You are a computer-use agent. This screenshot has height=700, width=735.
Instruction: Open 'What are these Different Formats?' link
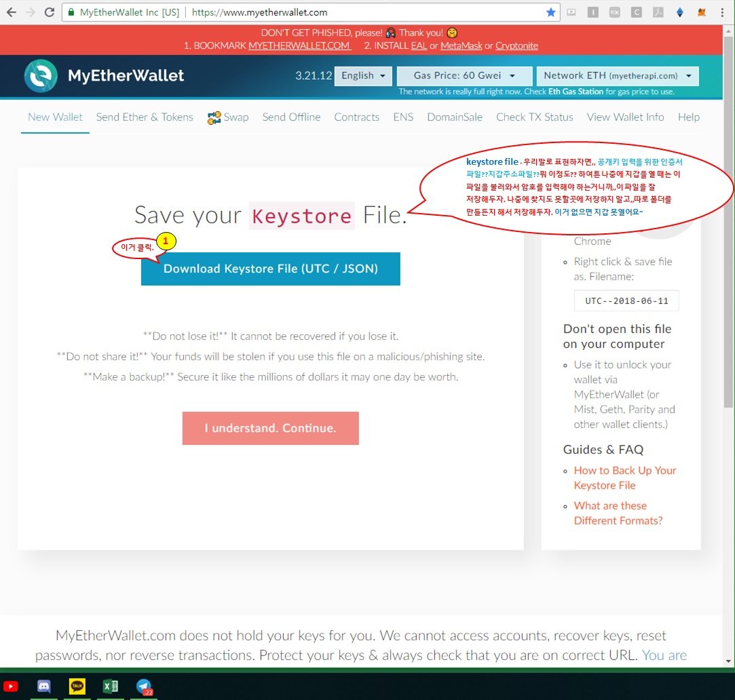click(618, 513)
